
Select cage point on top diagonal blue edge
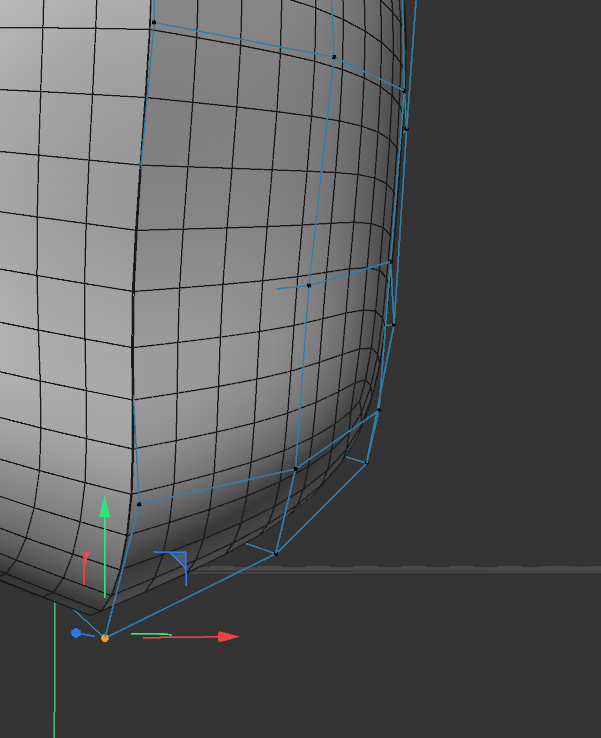pos(334,57)
